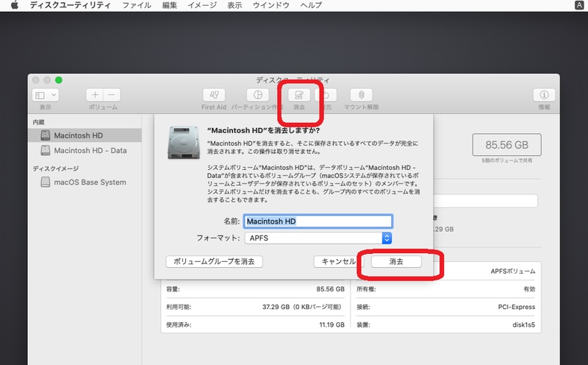The image size is (588, 365).
Task: Click the 所有権 有効 value
Action: 529,289
